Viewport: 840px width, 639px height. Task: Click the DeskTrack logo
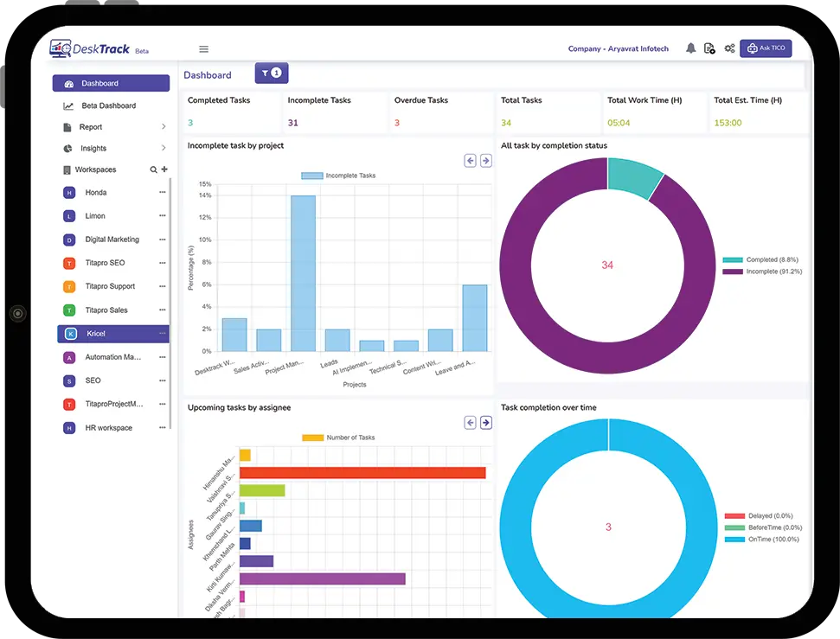point(90,49)
